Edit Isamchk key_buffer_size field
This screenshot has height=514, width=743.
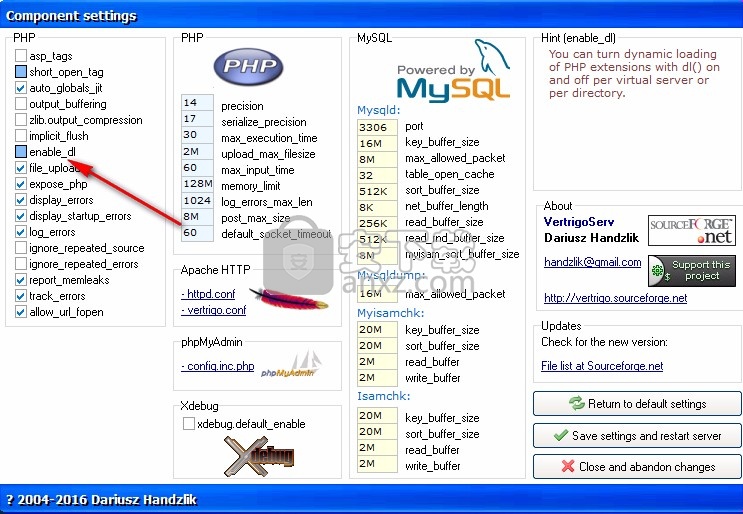pyautogui.click(x=377, y=415)
